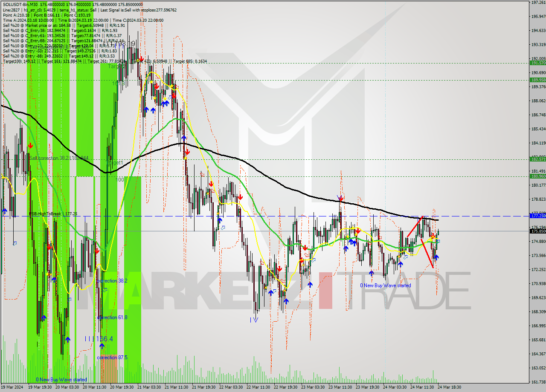Click the '22 Mar 03:30' time label
The height and width of the screenshot is (392, 546).
pos(232,388)
